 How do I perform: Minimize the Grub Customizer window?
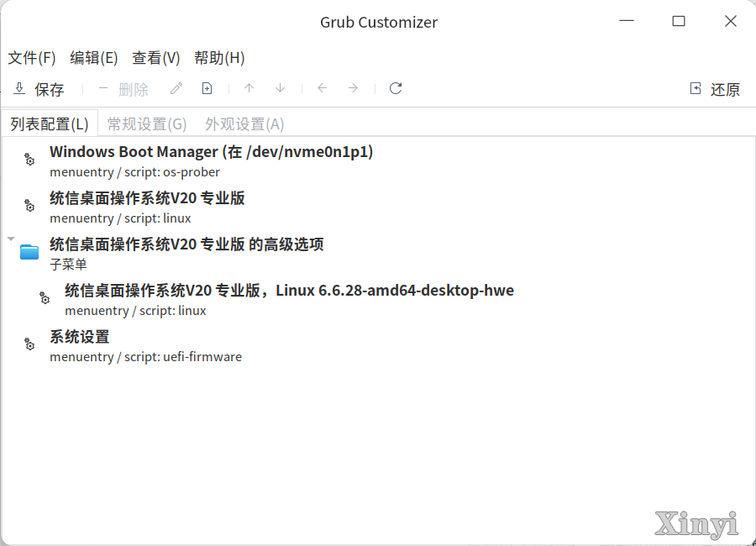(627, 21)
